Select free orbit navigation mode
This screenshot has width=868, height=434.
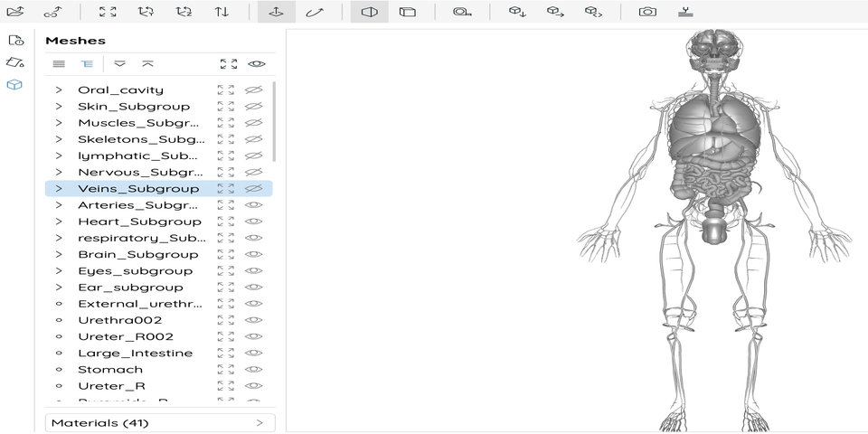pos(315,12)
